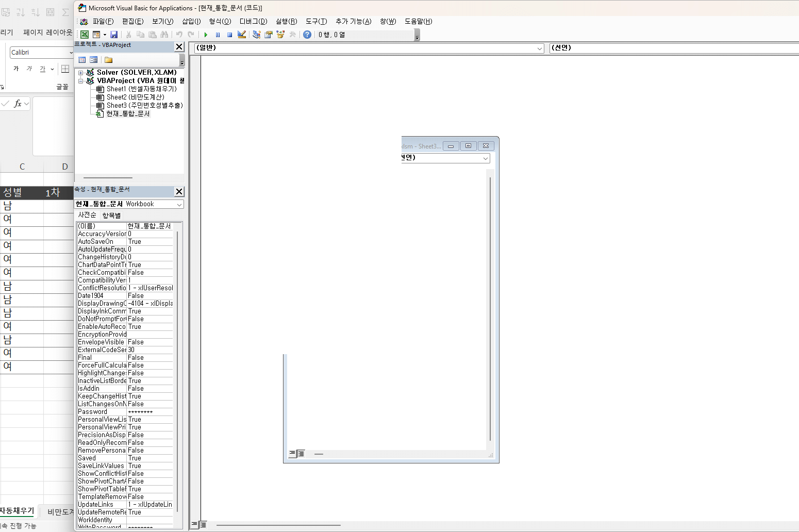
Task: Select the Saved property row
Action: 125,458
